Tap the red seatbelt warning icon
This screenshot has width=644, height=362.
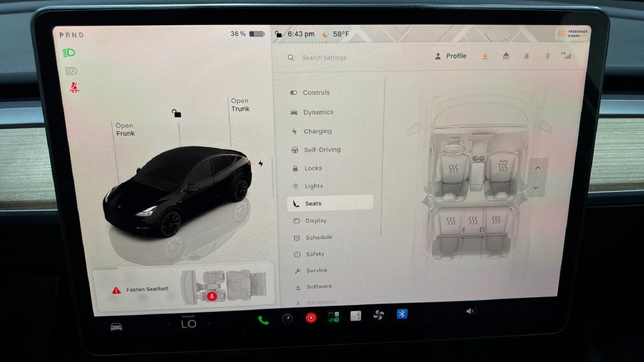(74, 87)
